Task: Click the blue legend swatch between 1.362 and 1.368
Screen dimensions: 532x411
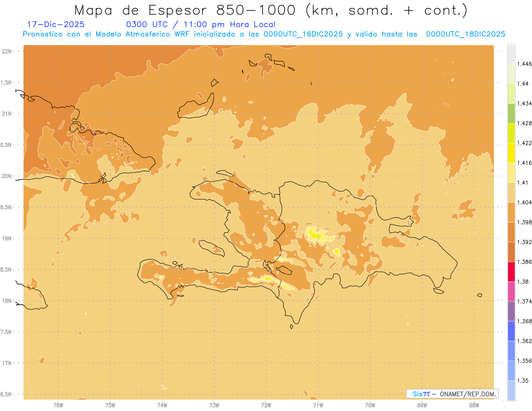Action: coord(511,331)
